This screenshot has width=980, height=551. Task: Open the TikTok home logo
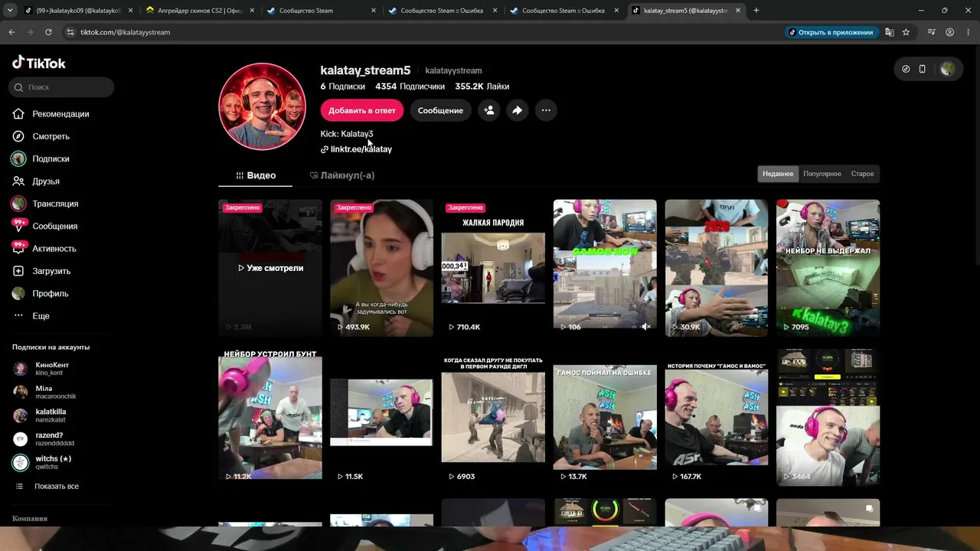[38, 63]
